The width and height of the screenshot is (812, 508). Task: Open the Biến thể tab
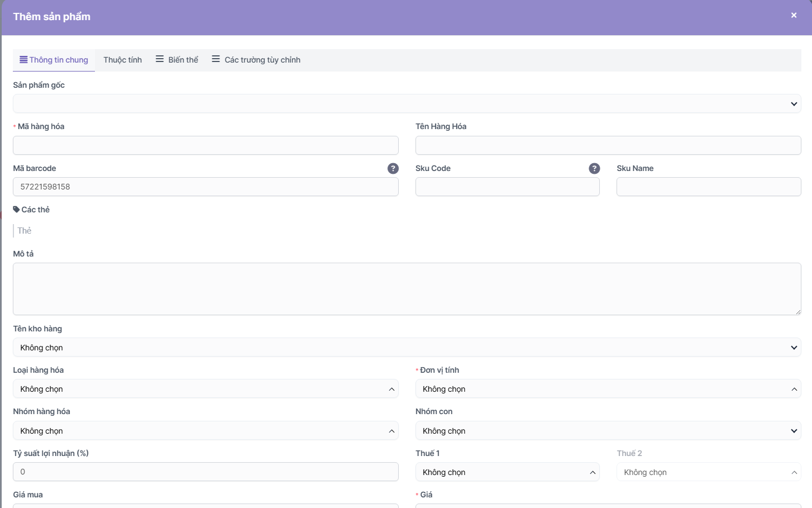click(x=177, y=60)
